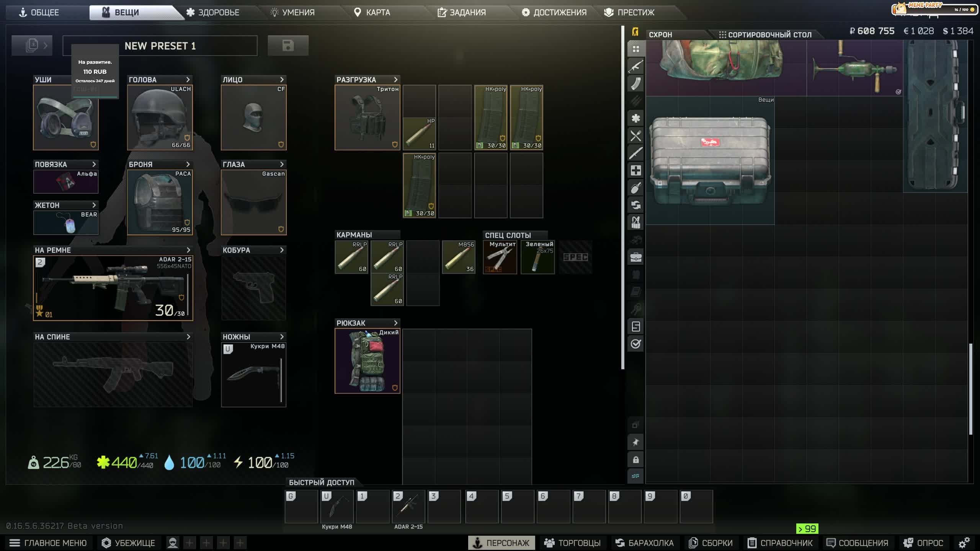Select the magazines filter icon
980x551 pixels.
pyautogui.click(x=635, y=83)
